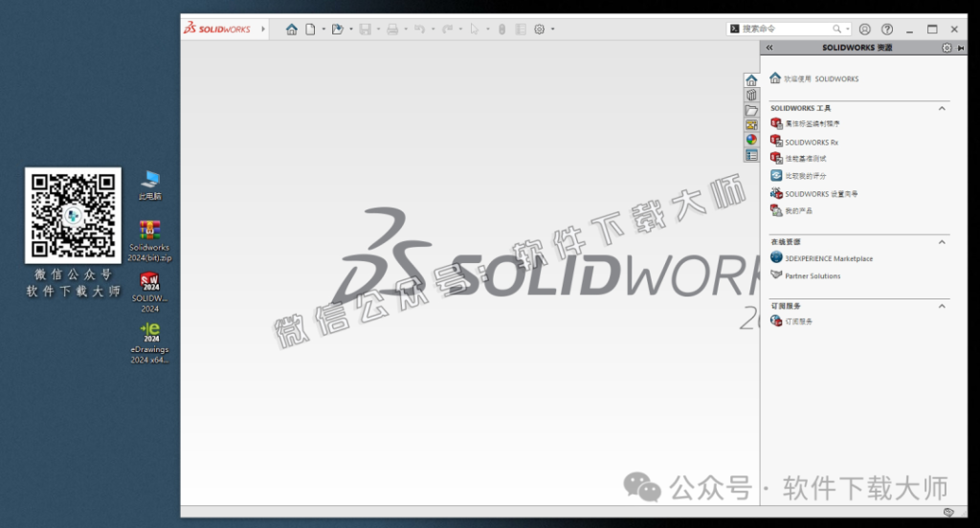Screen dimensions: 980x528
Task: Collapse the 订阅服务 section chevron
Action: [942, 306]
